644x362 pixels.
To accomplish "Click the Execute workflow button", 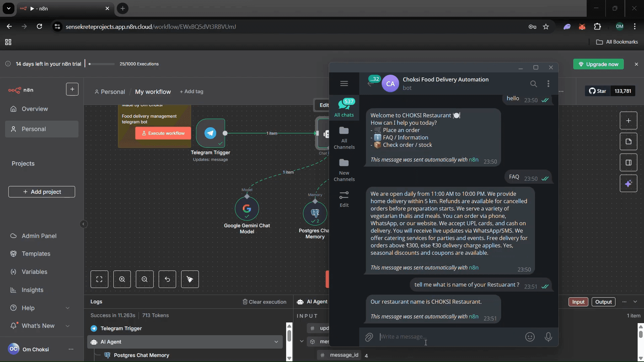I will tap(163, 133).
